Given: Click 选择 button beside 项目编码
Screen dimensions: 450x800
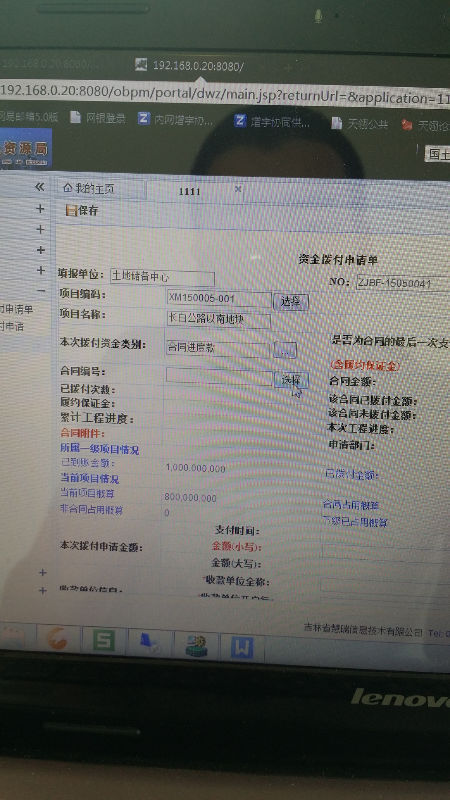Looking at the screenshot, I should click(x=291, y=302).
